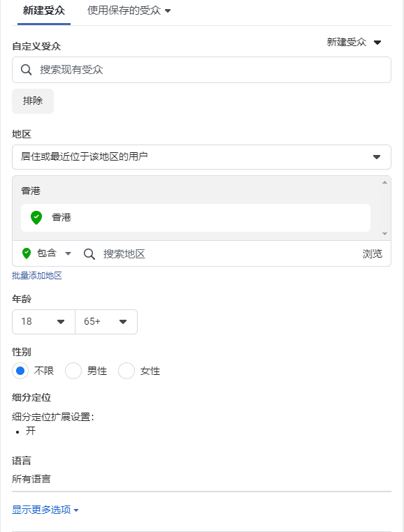The image size is (404, 532).
Task: Switch to the 新建受众 tab
Action: (44, 11)
